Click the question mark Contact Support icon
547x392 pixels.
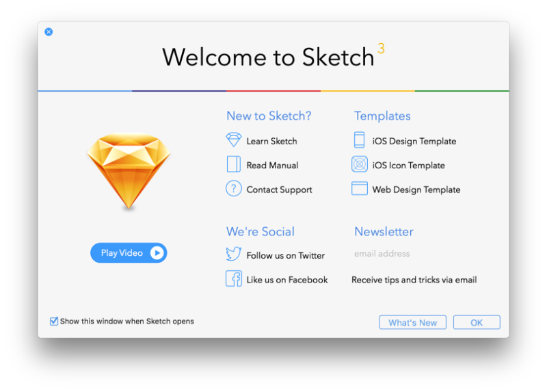(234, 189)
